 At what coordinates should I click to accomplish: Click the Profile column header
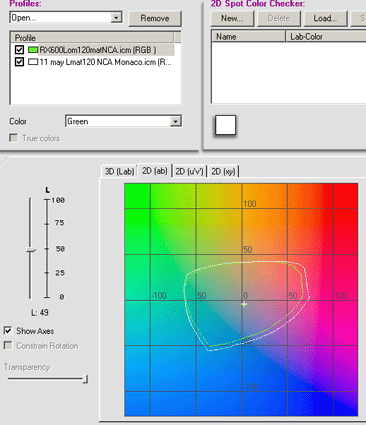(92, 37)
